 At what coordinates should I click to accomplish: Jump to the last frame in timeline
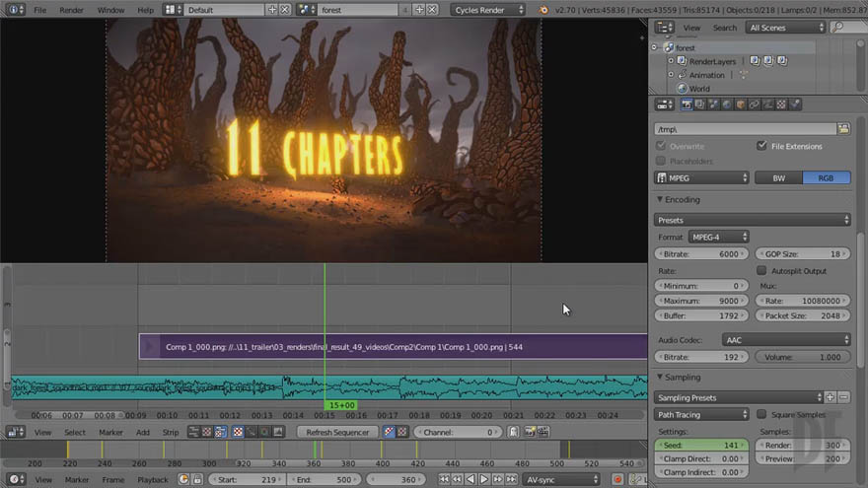511,479
